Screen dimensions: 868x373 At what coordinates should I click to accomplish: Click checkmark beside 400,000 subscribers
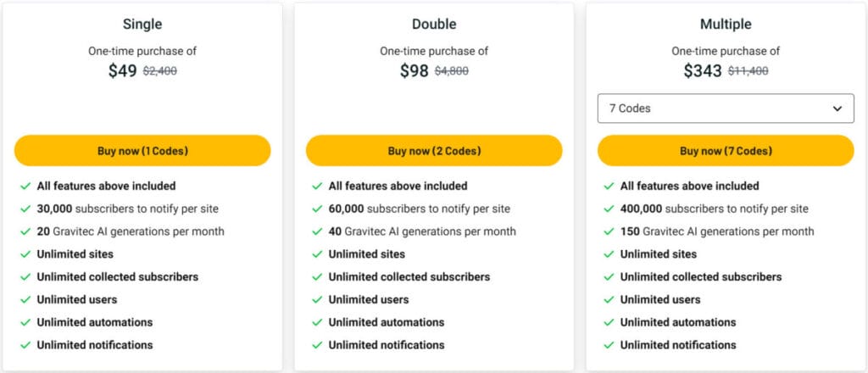tap(609, 209)
